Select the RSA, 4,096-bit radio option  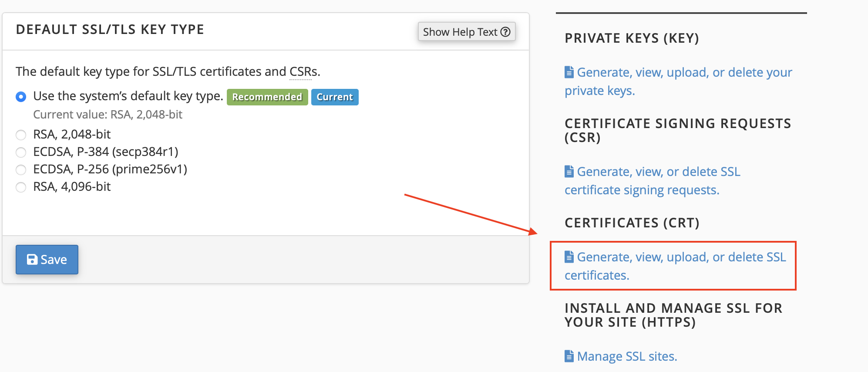click(x=21, y=187)
